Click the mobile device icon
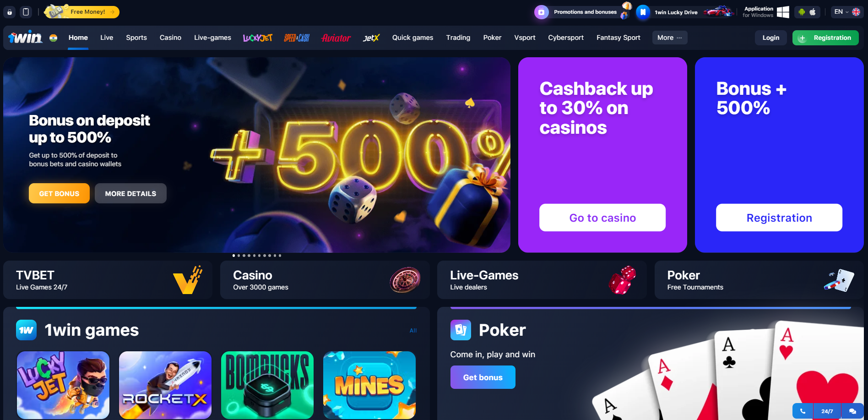868x420 pixels. point(26,12)
